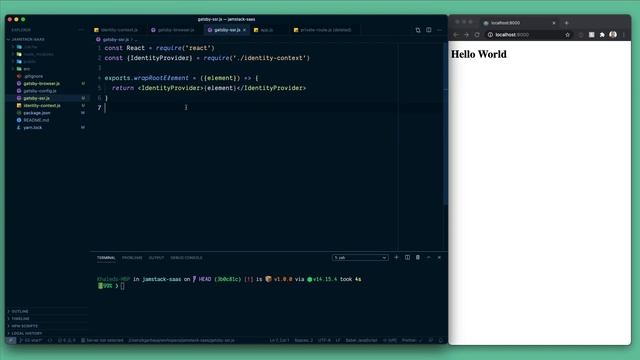640x360 pixels.
Task: Bookmark the page with the star icon
Action: (567, 35)
